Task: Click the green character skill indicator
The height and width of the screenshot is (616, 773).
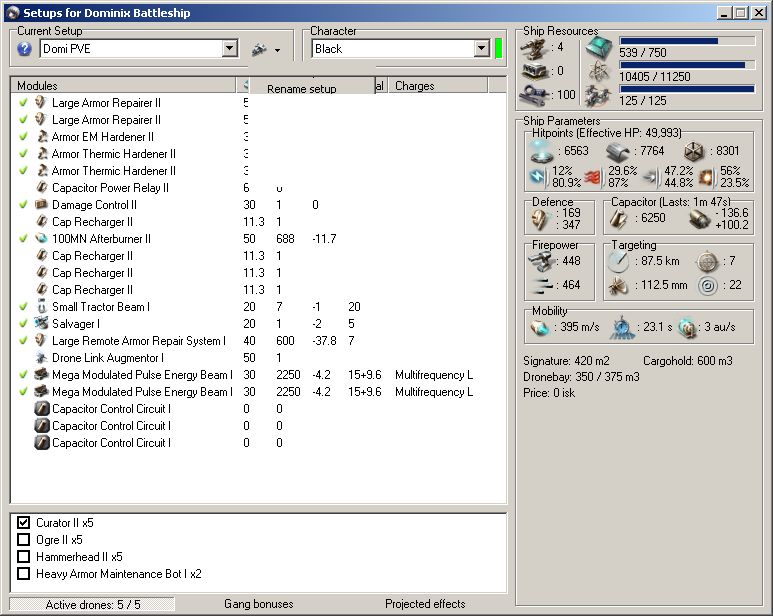Action: point(498,48)
